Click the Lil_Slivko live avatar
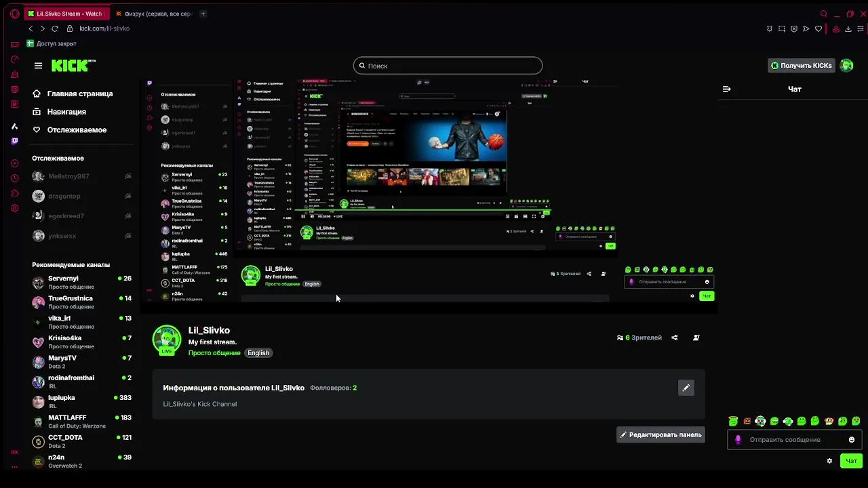Viewport: 868px width, 488px height. pos(167,340)
